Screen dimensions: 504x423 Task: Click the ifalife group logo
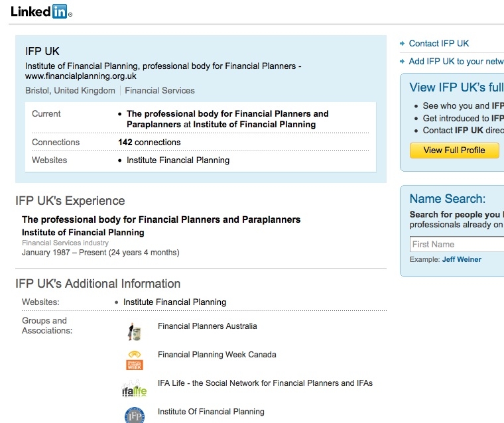[x=135, y=389]
